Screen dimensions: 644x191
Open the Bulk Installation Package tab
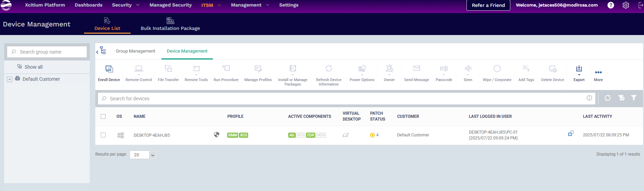[x=170, y=24]
